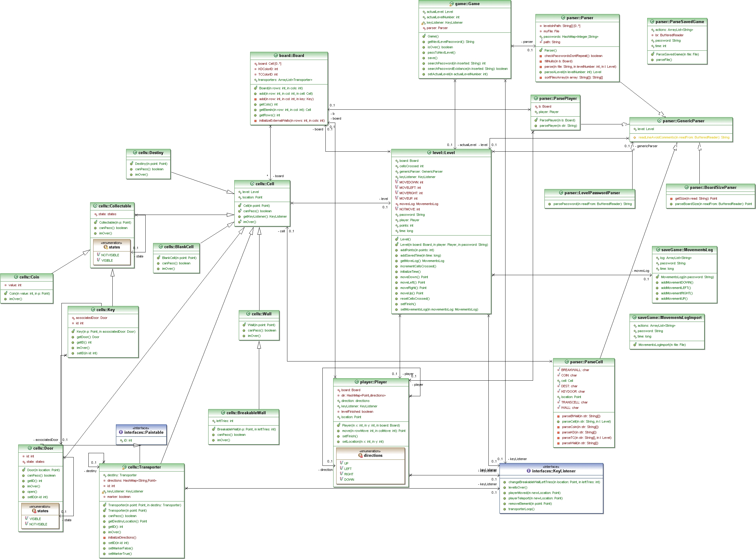Click "leftTries: int" in cells::BreakableWall
Image resolution: width=756 pixels, height=559 pixels.
(225, 421)
